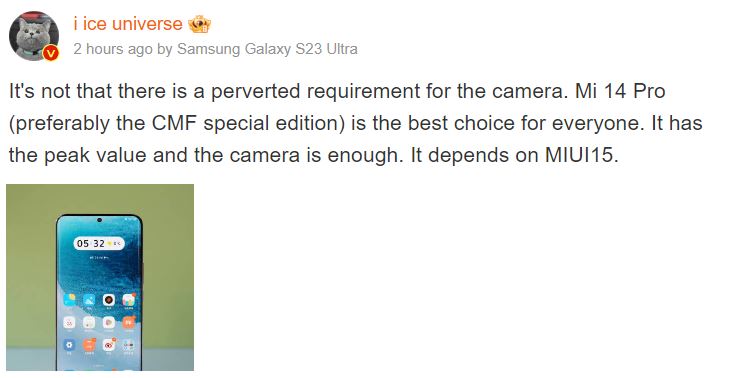The image size is (729, 378).
Task: Click the phone's front camera punch hole
Action: coord(99,220)
